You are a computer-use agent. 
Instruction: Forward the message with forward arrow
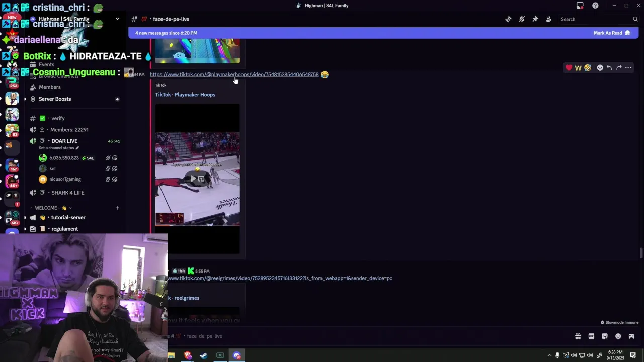point(619,68)
